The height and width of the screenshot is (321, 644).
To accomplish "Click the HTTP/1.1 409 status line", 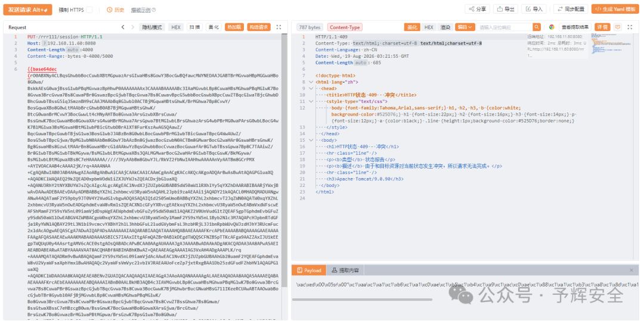I will click(332, 37).
